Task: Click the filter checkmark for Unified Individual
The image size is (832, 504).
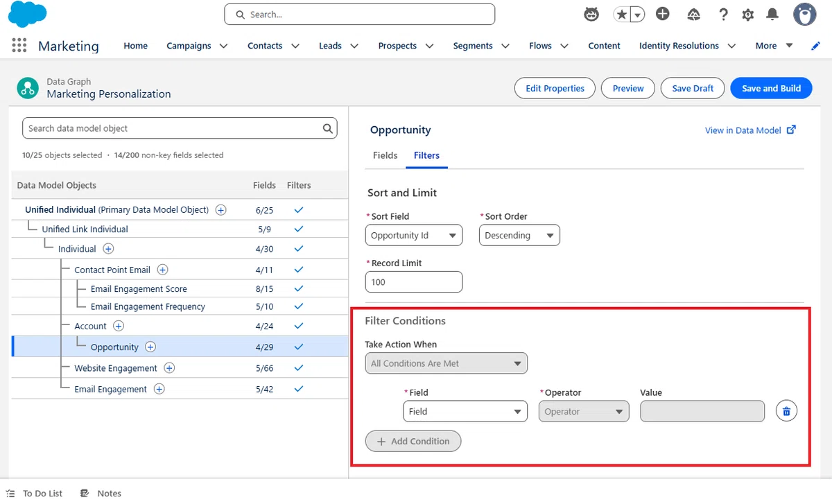Action: pos(299,209)
